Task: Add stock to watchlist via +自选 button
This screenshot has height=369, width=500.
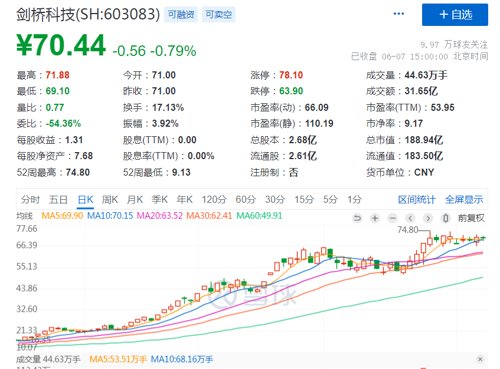Action: (455, 15)
